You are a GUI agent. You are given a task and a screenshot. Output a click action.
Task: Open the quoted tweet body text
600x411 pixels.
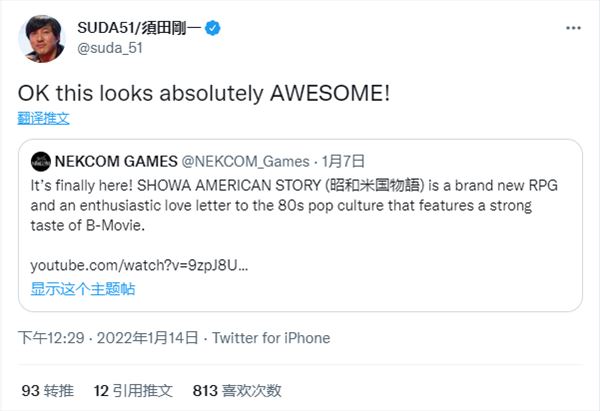[x=294, y=205]
